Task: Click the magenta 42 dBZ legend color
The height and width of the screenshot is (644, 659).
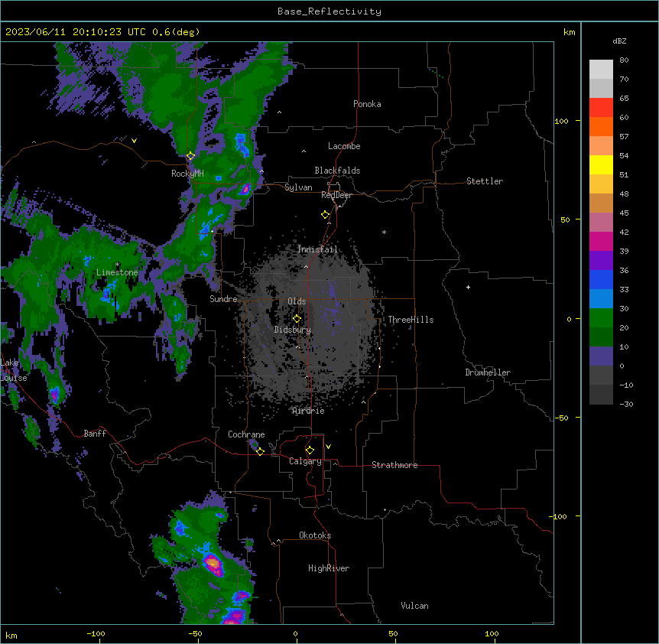Action: pos(601,241)
